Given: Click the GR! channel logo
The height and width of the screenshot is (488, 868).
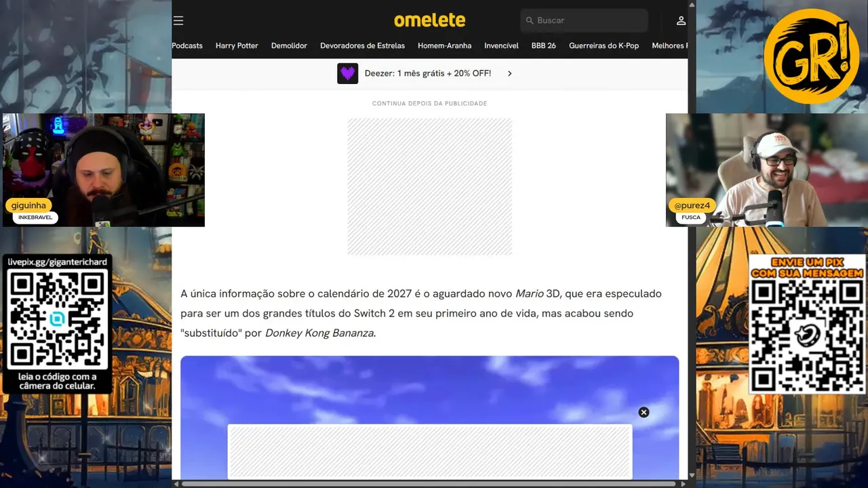Looking at the screenshot, I should pos(811,56).
